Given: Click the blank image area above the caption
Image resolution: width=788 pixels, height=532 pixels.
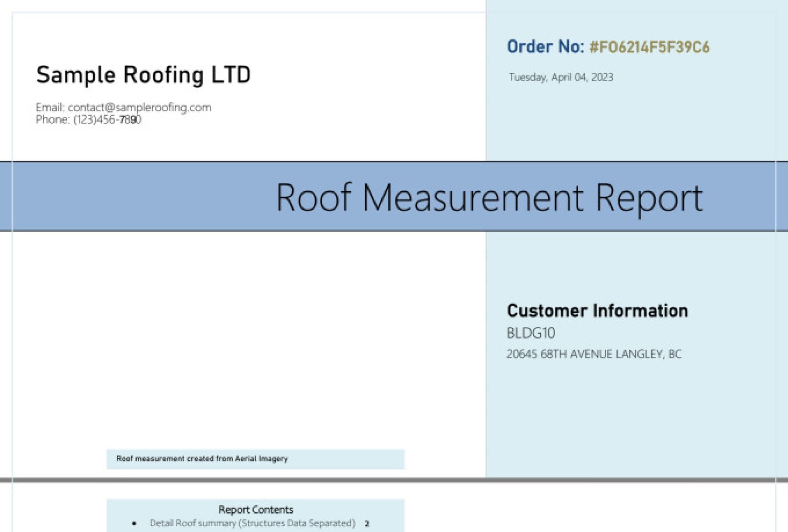Looking at the screenshot, I should [x=255, y=341].
